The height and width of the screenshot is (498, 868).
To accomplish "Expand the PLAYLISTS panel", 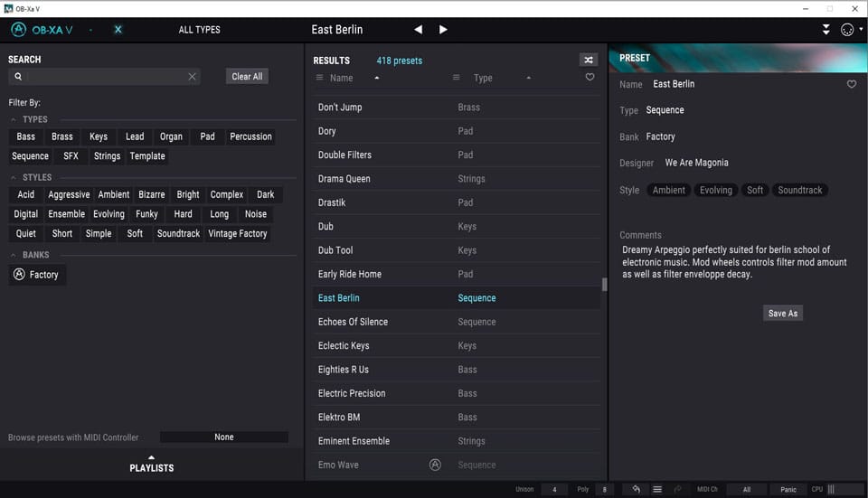I will click(152, 465).
